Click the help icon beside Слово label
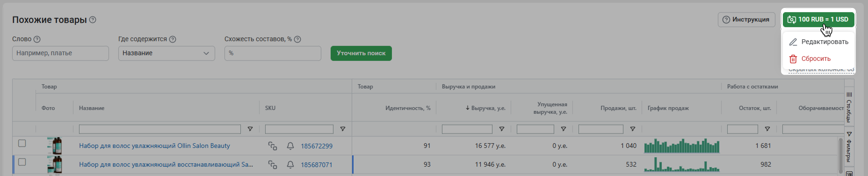Viewport: 868px width, 176px height. coord(37,40)
